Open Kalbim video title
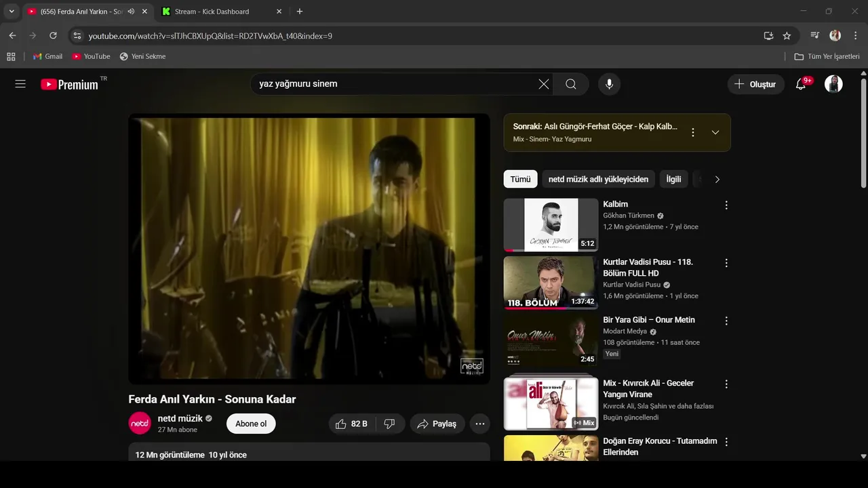868x488 pixels. coord(615,204)
